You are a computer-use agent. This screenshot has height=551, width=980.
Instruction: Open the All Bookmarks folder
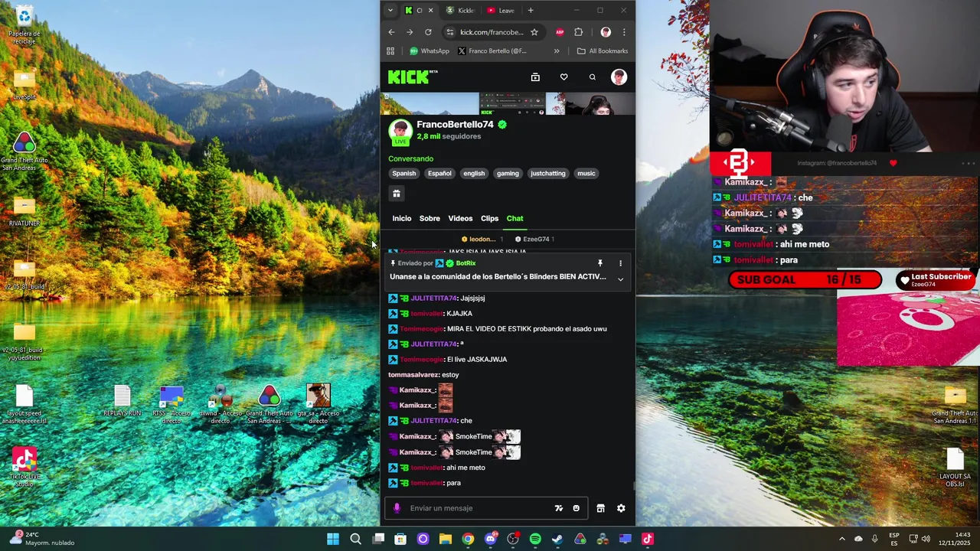point(603,51)
